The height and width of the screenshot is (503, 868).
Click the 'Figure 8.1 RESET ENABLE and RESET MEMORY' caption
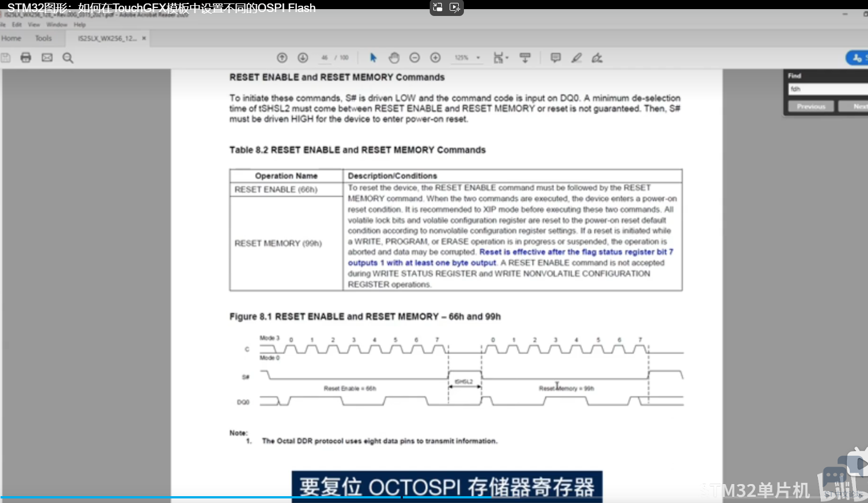point(365,317)
